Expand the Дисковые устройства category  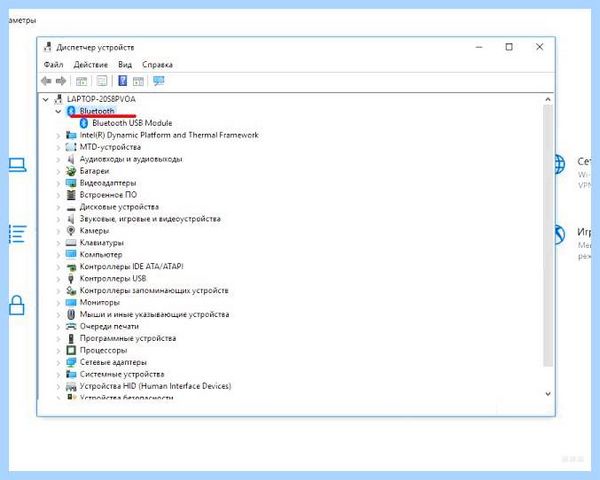coord(58,207)
